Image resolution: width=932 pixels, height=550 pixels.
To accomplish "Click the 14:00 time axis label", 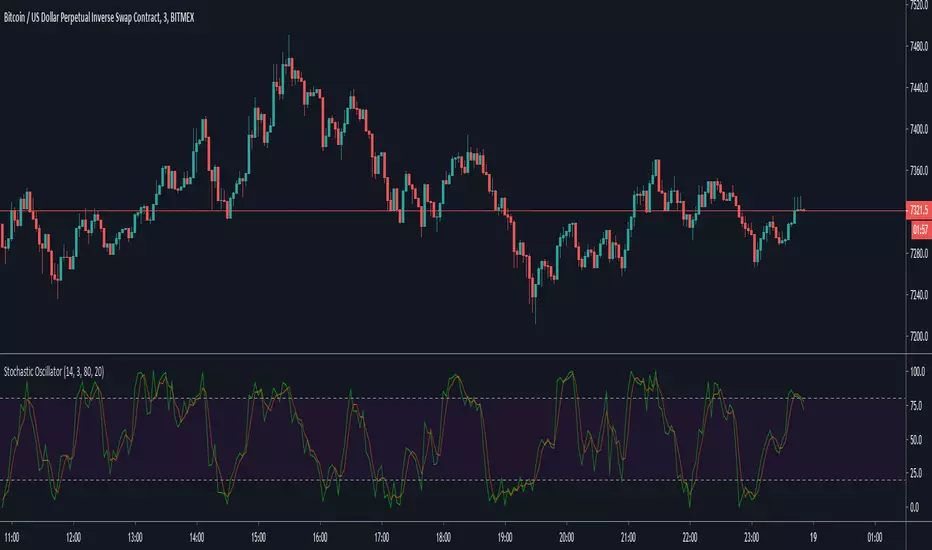I will 197,538.
